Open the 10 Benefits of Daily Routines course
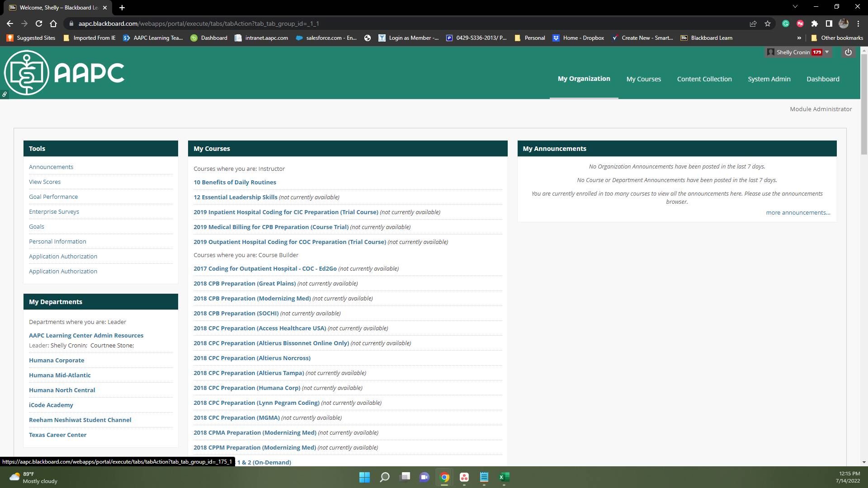The image size is (868, 488). (235, 182)
